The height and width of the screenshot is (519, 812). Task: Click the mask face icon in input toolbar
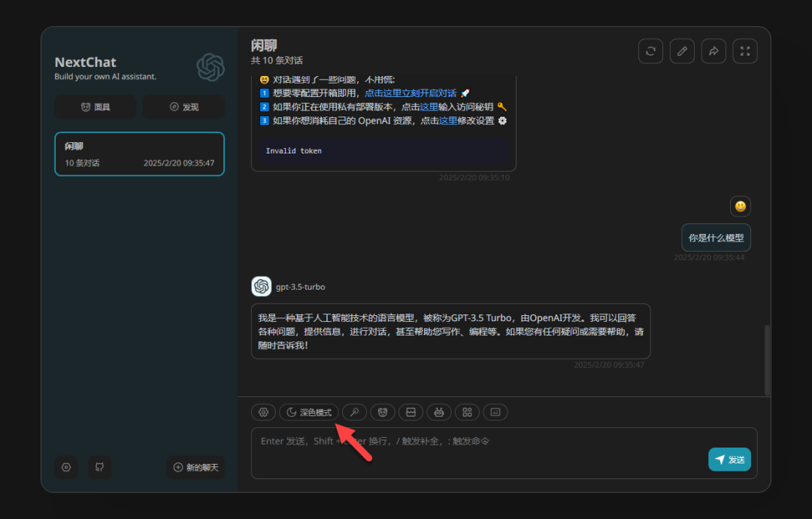pos(383,412)
